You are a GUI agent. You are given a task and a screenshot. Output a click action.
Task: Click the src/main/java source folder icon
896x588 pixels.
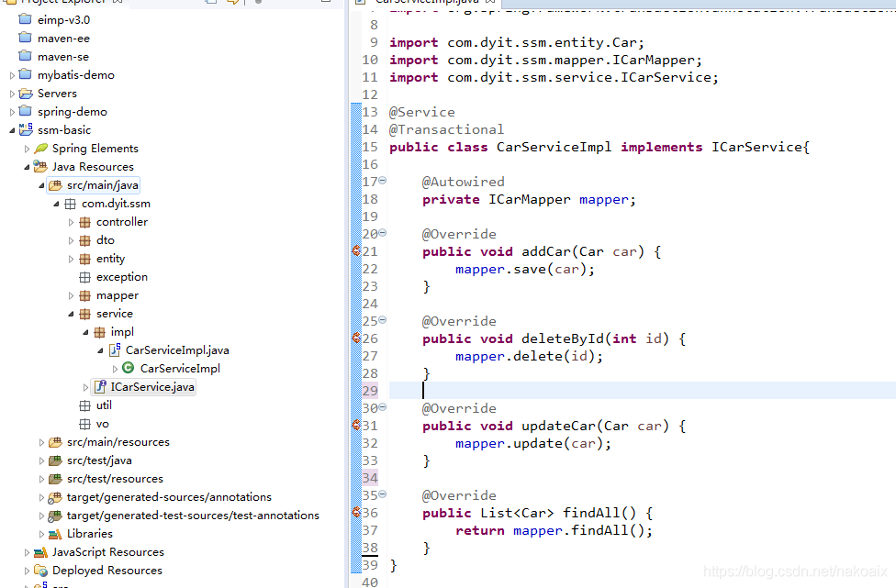click(55, 185)
